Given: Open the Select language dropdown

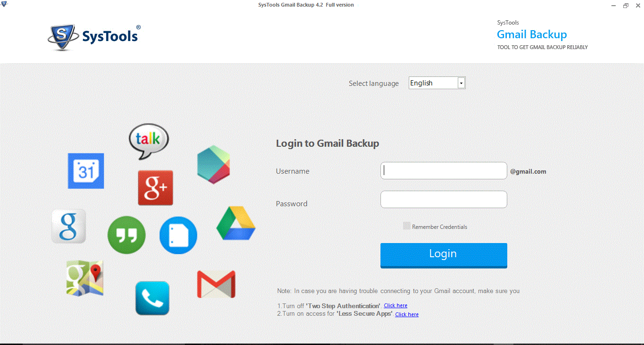Looking at the screenshot, I should [x=434, y=83].
